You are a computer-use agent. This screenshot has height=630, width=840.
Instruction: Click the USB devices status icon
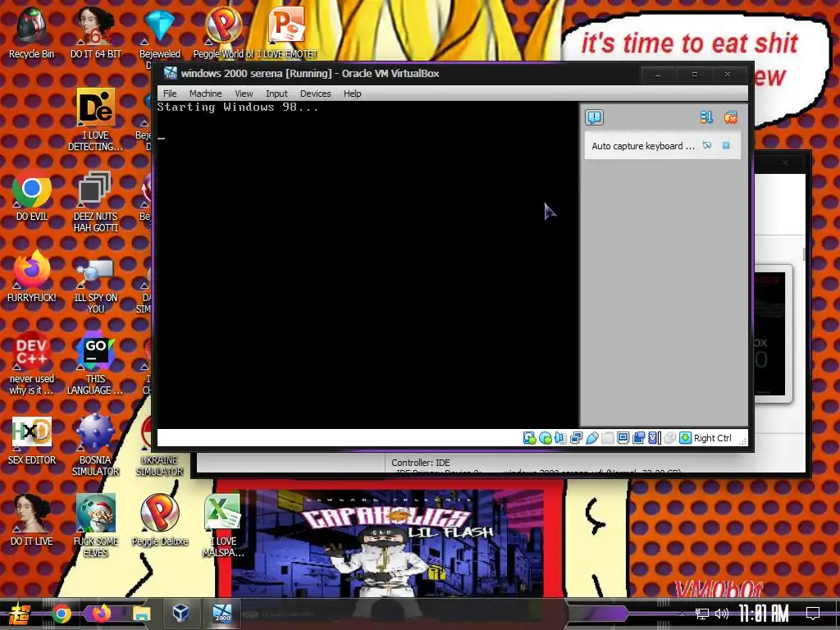(x=592, y=438)
